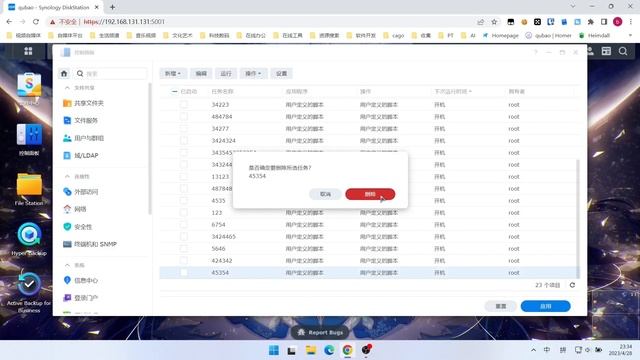
Task: Open Control Panel desktop shortcut
Action: [x=29, y=139]
